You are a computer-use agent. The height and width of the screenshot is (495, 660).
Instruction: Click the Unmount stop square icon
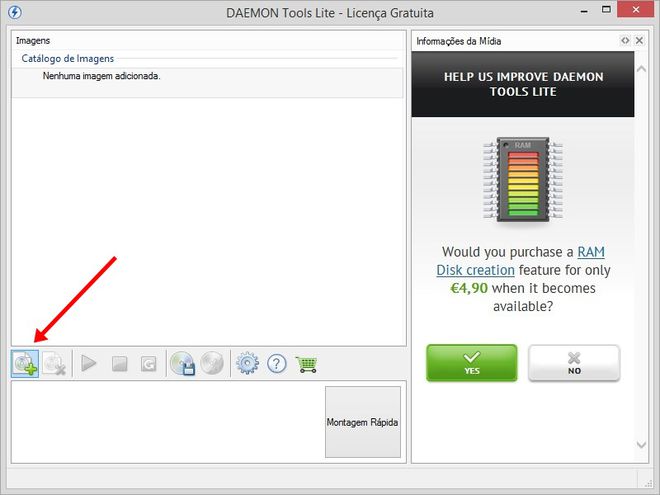pyautogui.click(x=120, y=363)
